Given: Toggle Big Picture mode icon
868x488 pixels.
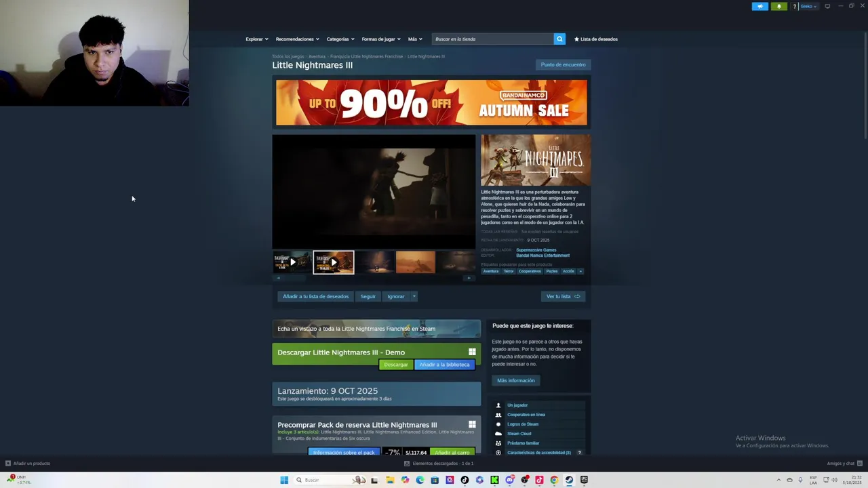Looking at the screenshot, I should 827,6.
